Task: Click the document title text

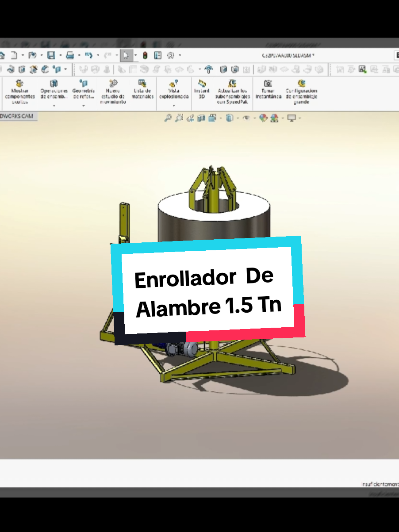Action: pyautogui.click(x=288, y=56)
